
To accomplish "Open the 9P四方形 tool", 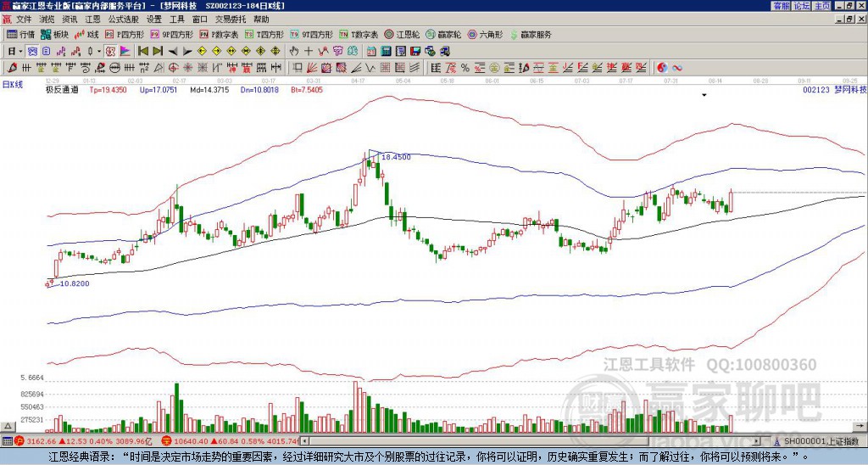I will pos(171,34).
